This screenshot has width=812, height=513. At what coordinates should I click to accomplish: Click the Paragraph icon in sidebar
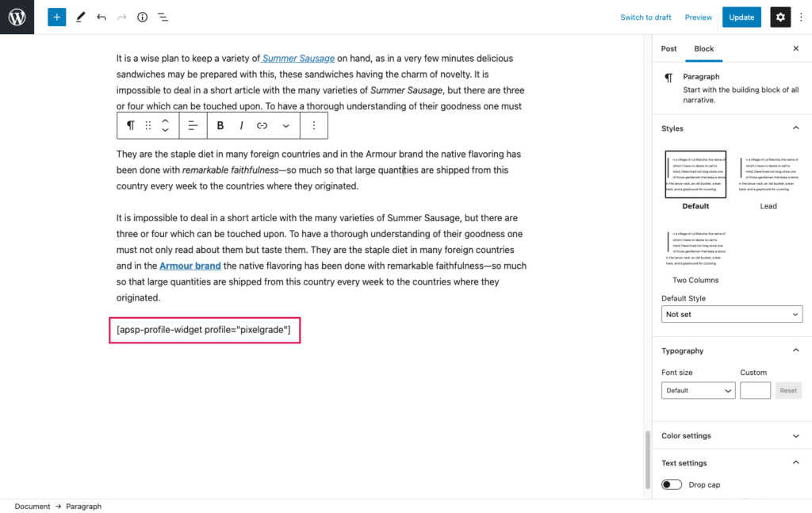[x=668, y=78]
